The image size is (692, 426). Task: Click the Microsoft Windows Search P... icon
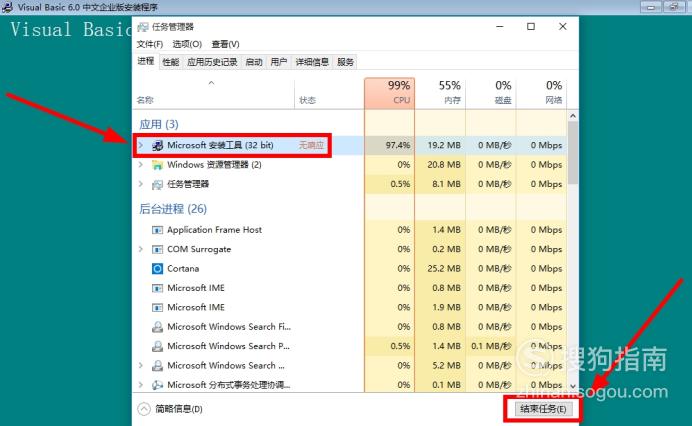[x=157, y=347]
